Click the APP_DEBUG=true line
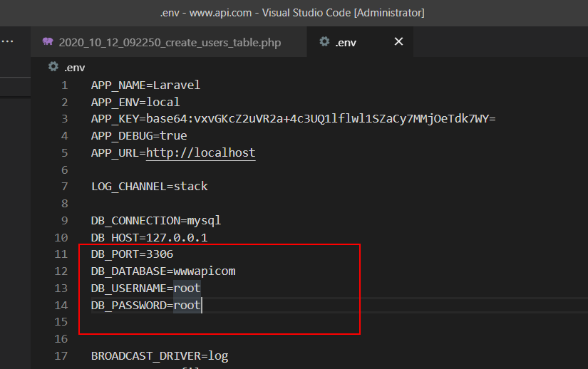The image size is (588, 369). pyautogui.click(x=139, y=135)
